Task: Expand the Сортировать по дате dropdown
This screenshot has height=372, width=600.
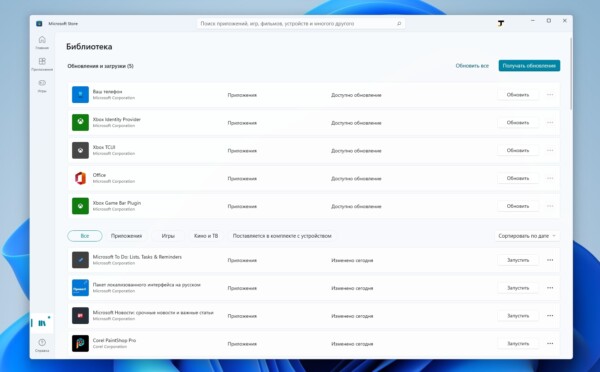Action: pos(527,236)
